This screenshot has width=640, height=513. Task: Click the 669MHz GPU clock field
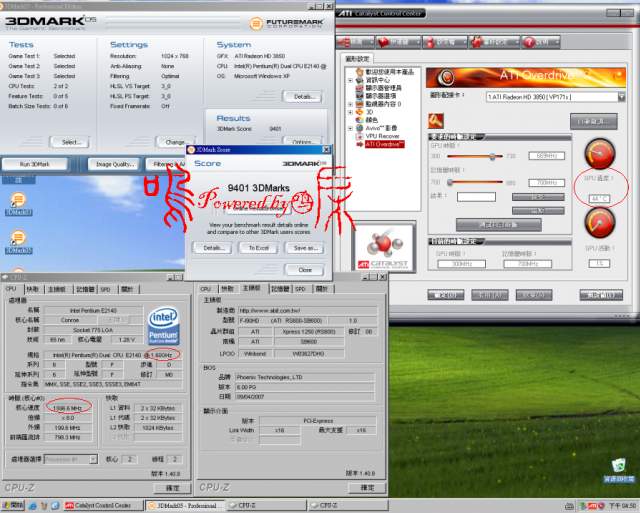pos(547,156)
